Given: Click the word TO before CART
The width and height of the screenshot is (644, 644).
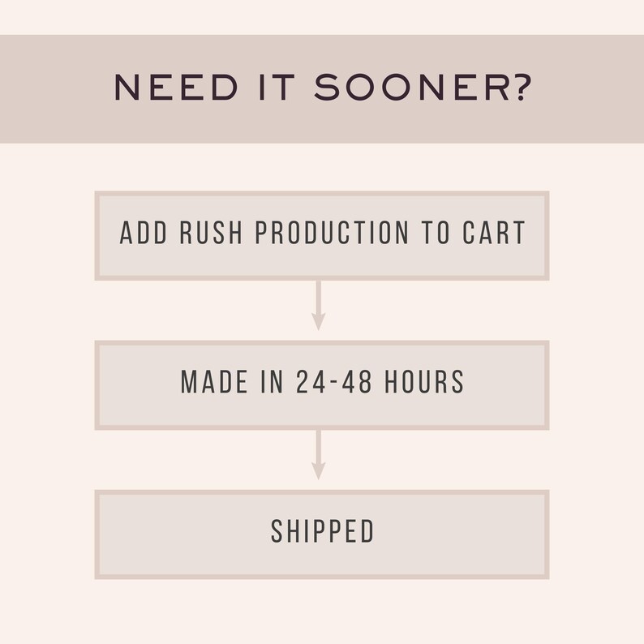Looking at the screenshot, I should [x=436, y=233].
